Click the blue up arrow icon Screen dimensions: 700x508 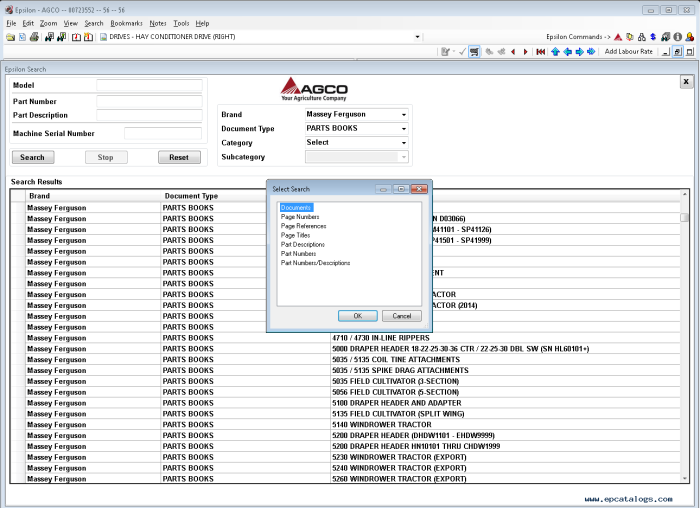pyautogui.click(x=555, y=52)
